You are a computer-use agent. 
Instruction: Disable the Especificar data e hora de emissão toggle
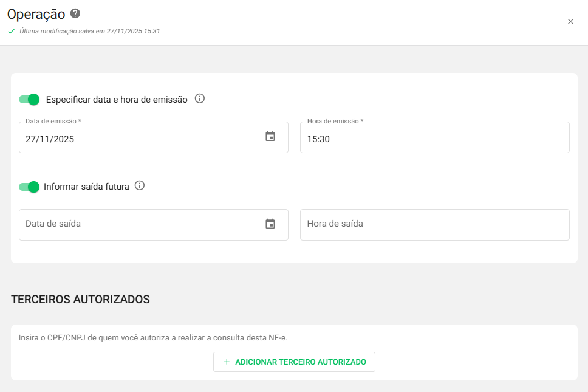[29, 100]
